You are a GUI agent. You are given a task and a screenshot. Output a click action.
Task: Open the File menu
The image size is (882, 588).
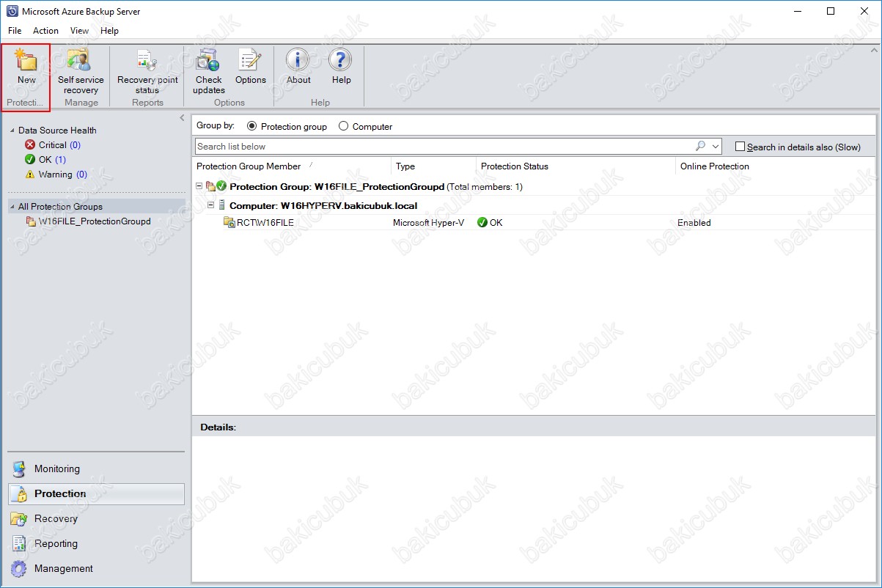coord(15,31)
